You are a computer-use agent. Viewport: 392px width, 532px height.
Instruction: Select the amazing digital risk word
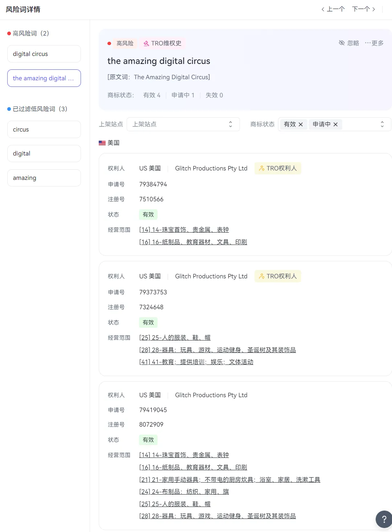(44, 78)
